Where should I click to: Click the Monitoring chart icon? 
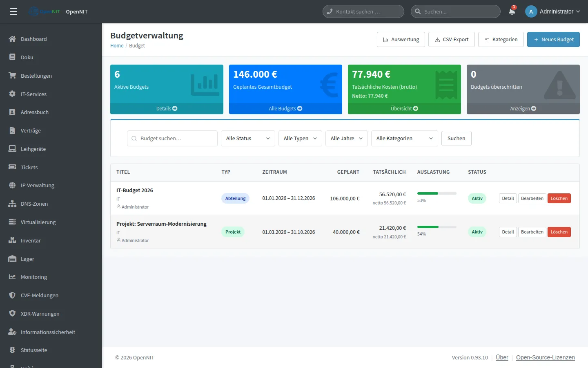coord(12,277)
